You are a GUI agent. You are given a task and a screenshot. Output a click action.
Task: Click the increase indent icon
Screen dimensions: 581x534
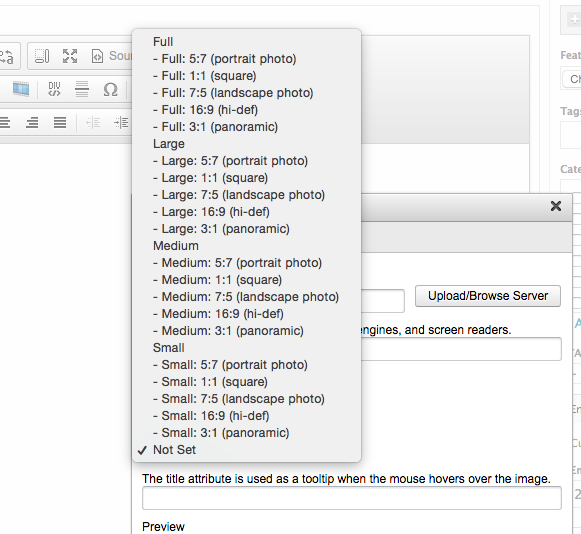121,122
